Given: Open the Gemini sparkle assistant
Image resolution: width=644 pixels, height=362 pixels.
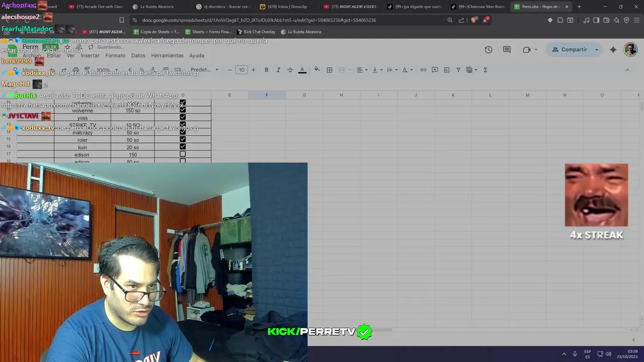Looking at the screenshot, I should click(x=613, y=50).
